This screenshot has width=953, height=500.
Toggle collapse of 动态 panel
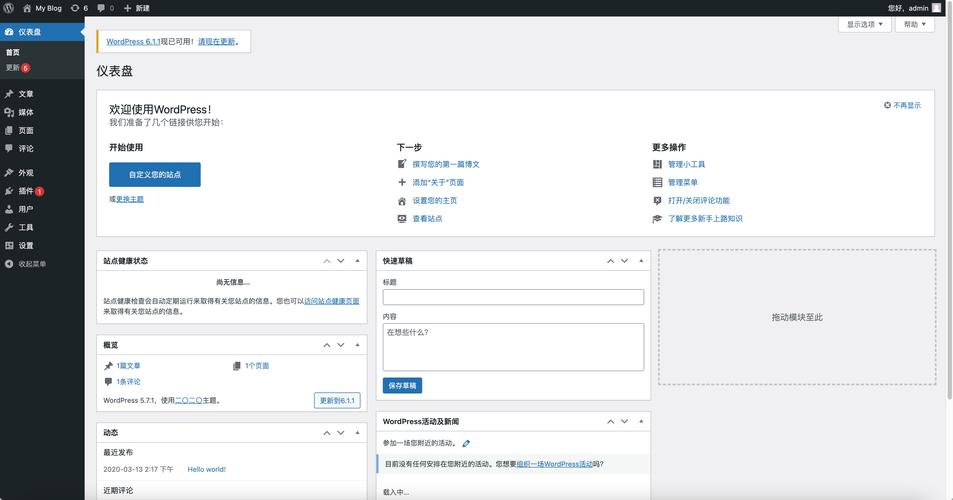click(x=357, y=433)
